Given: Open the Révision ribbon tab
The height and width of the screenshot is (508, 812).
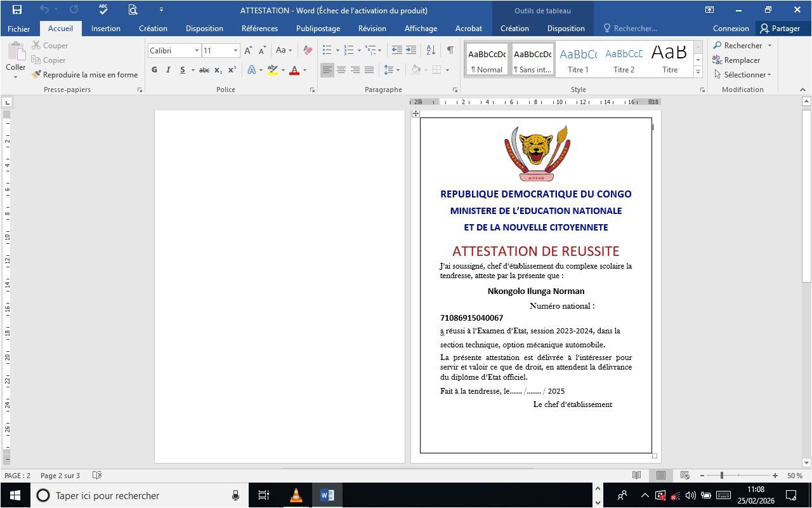Looking at the screenshot, I should click(372, 28).
